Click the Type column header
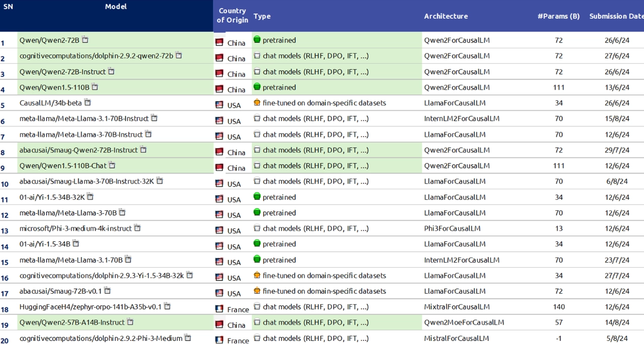This screenshot has height=345, width=644. [x=262, y=16]
